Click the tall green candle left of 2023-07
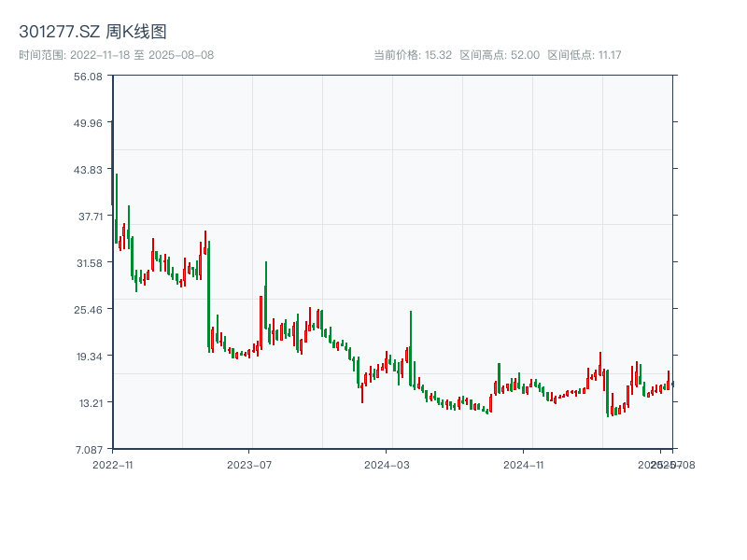 208,294
